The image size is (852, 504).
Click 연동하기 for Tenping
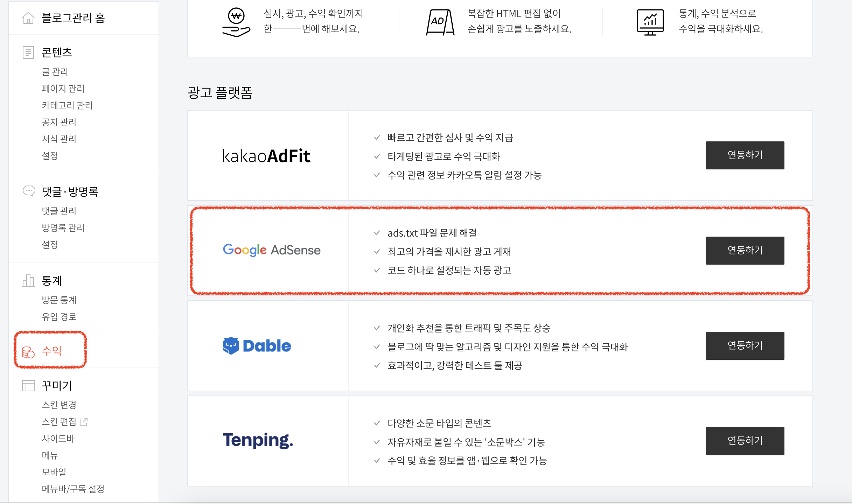pyautogui.click(x=745, y=441)
